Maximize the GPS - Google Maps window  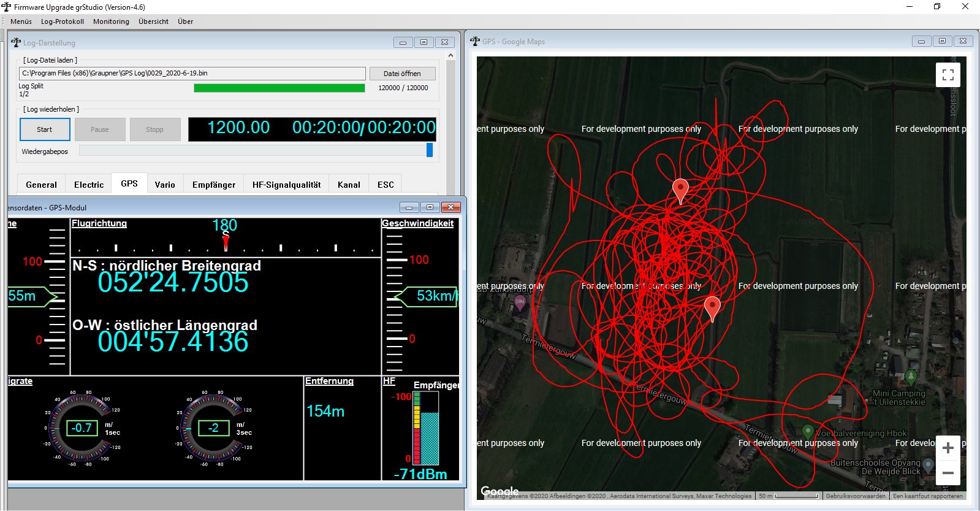tap(942, 41)
